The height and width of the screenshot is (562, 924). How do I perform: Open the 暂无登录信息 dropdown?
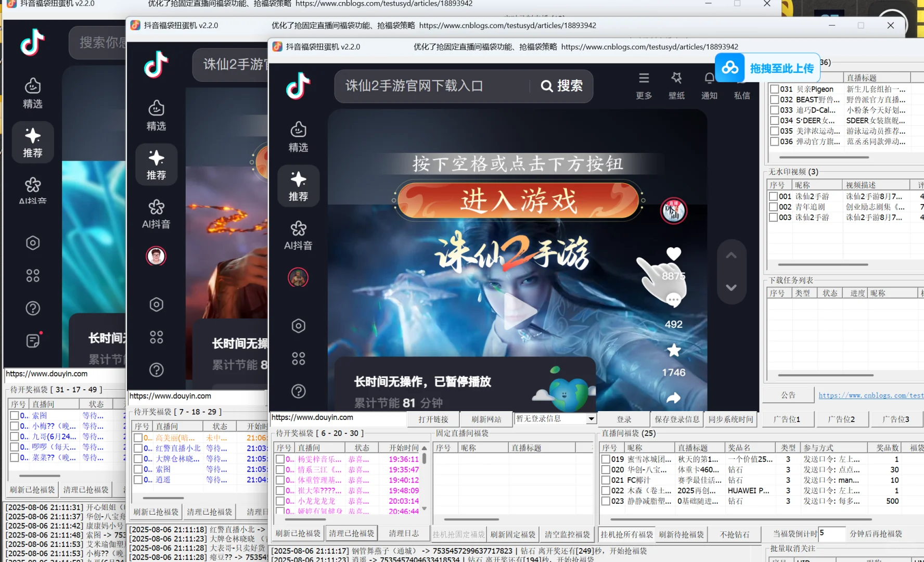[x=591, y=418]
